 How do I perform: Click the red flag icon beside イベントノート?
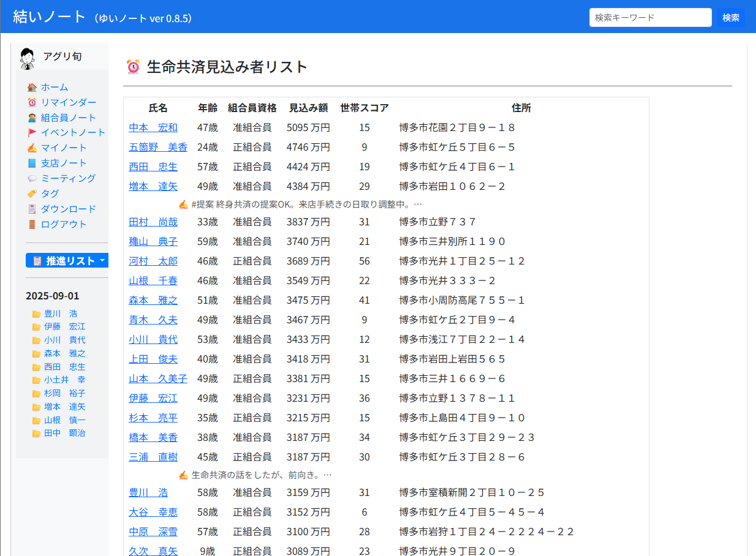pos(32,132)
